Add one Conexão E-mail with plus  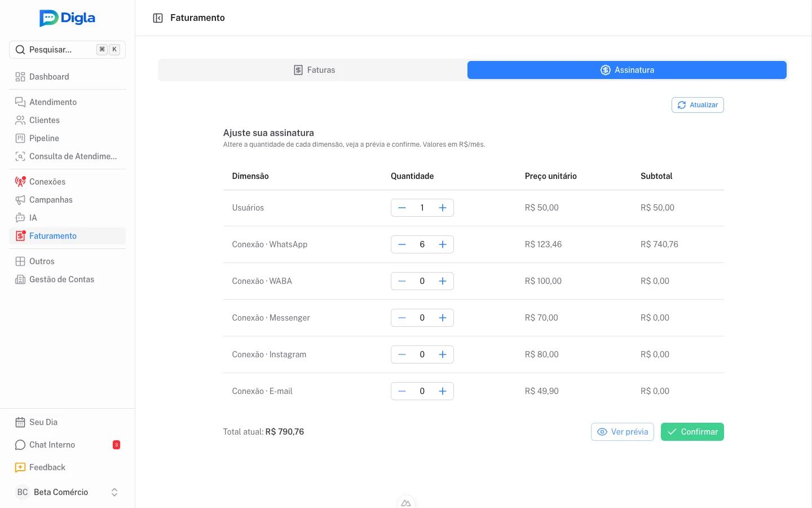tap(443, 391)
